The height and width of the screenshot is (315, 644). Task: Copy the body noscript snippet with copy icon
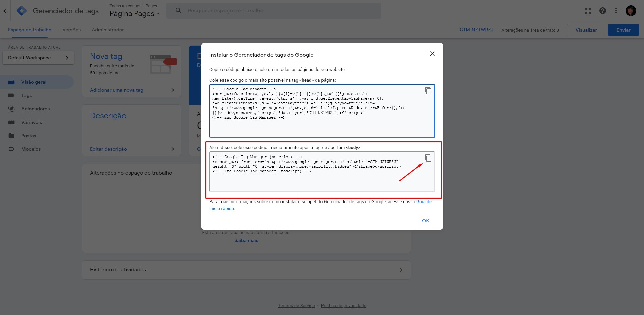[x=428, y=158]
